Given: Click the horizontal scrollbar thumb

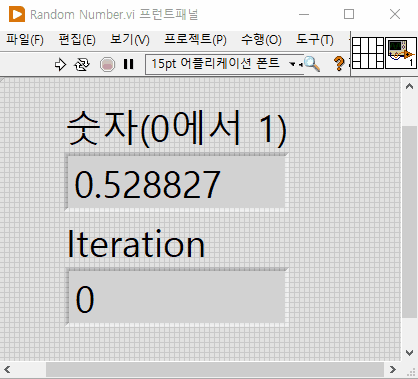Looking at the screenshot, I should (215, 369).
